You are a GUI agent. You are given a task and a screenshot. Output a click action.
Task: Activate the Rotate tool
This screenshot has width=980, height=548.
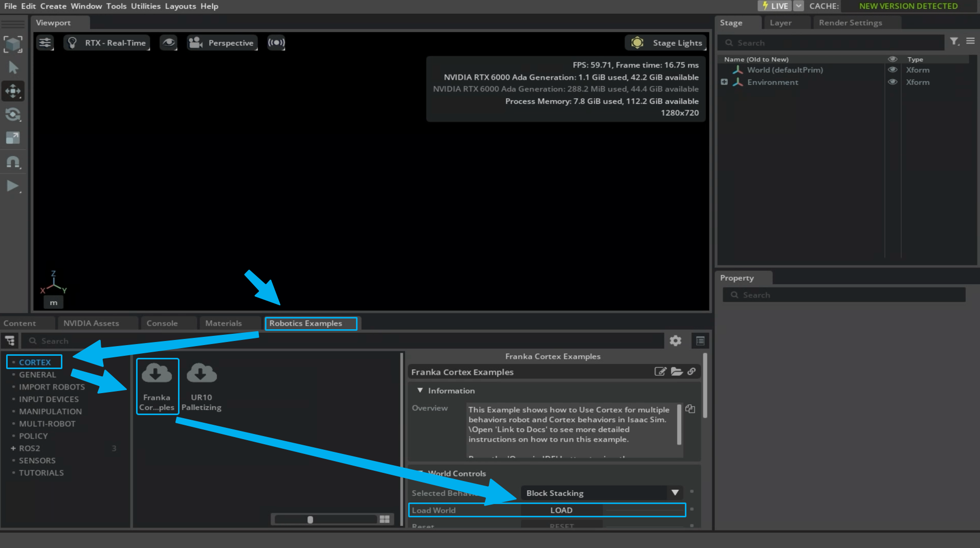tap(13, 115)
